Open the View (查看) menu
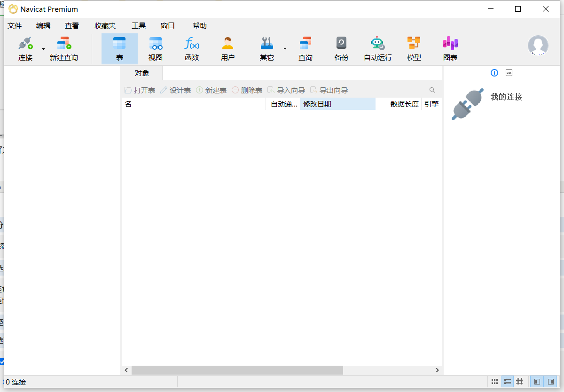Image resolution: width=564 pixels, height=392 pixels. [x=72, y=26]
